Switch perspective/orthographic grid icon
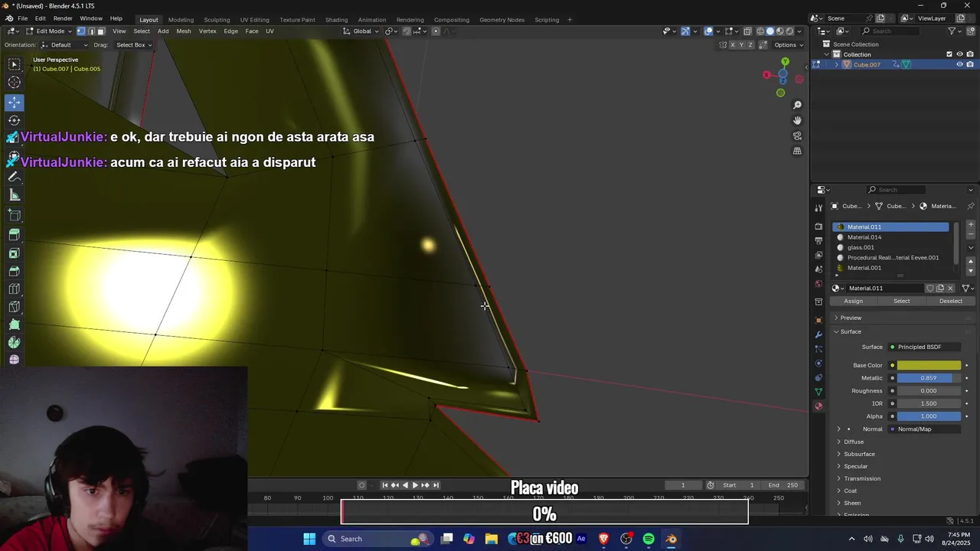980x551 pixels. [797, 151]
